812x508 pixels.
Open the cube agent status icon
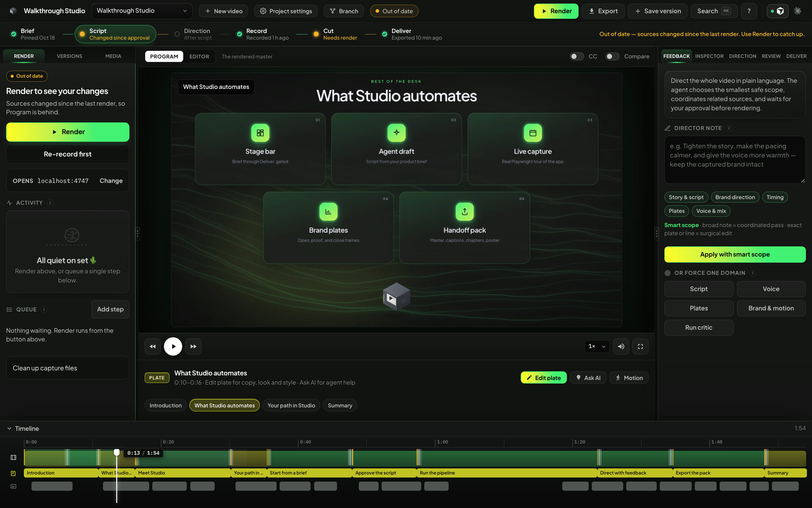[x=777, y=11]
